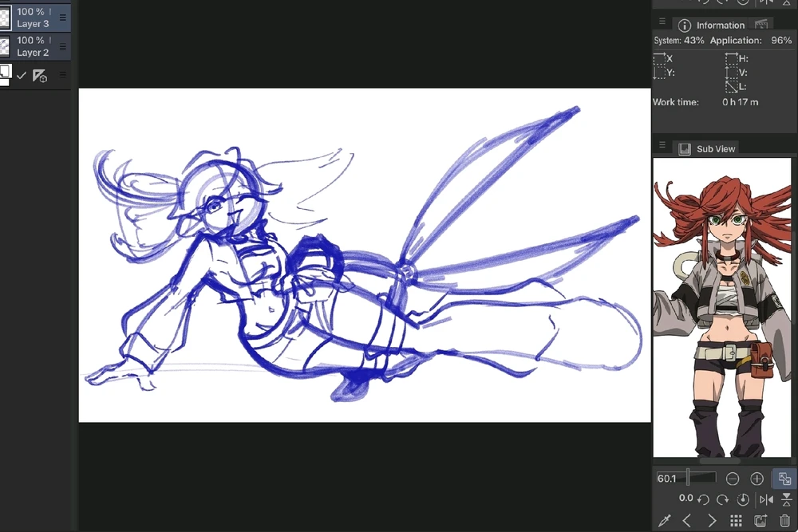Switch to the Information tab
Screen dimensions: 798x532
[x=713, y=26]
